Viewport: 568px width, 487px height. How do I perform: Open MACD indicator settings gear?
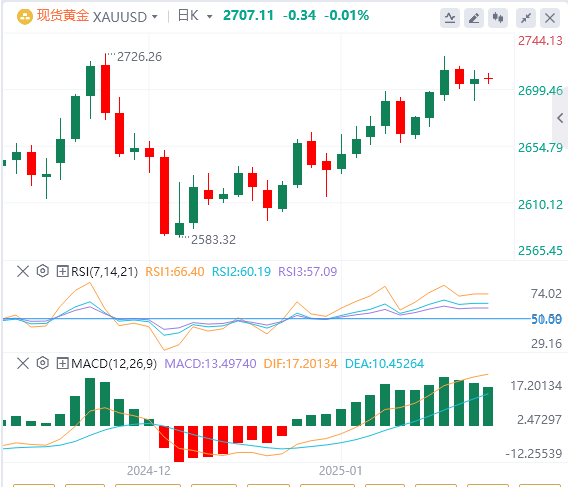point(43,363)
